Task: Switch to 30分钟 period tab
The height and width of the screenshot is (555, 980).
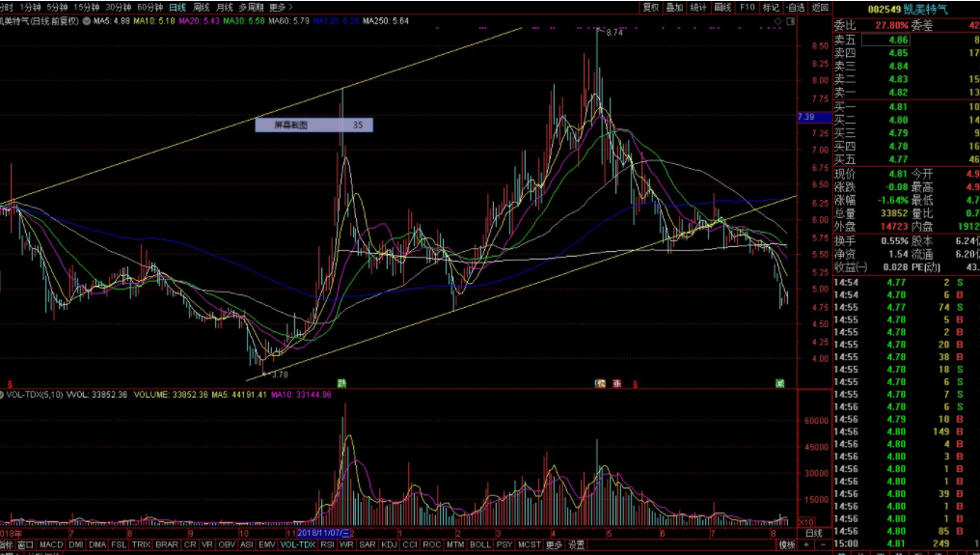Action: pyautogui.click(x=118, y=8)
